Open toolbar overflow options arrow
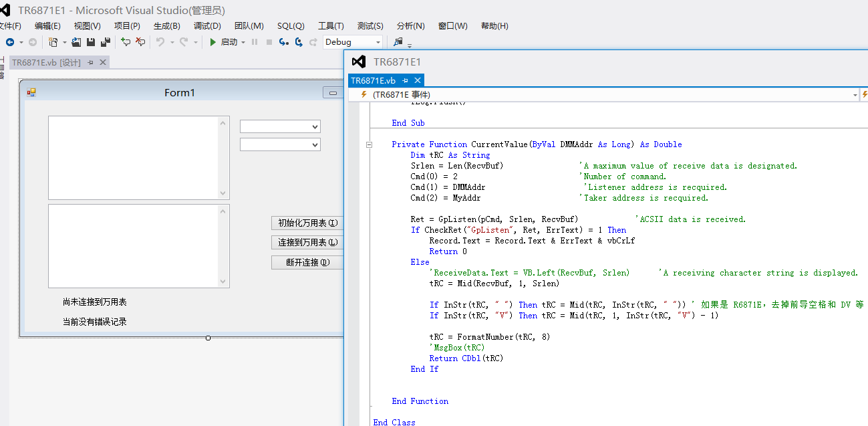 (410, 45)
